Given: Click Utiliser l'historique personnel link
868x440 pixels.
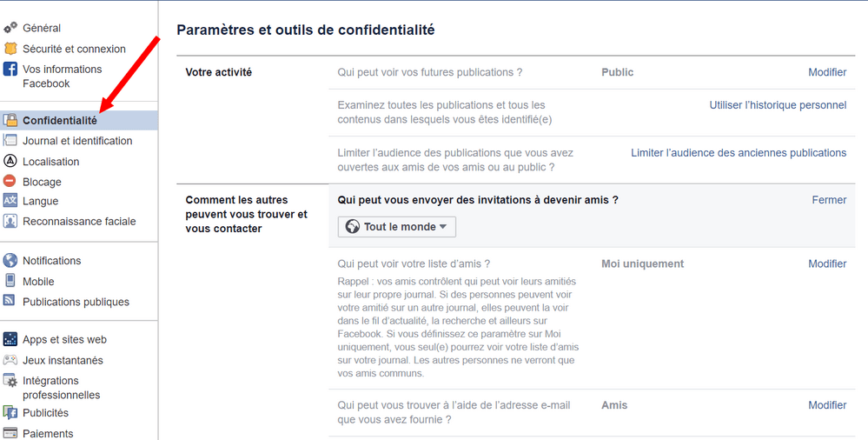Looking at the screenshot, I should pos(778,104).
